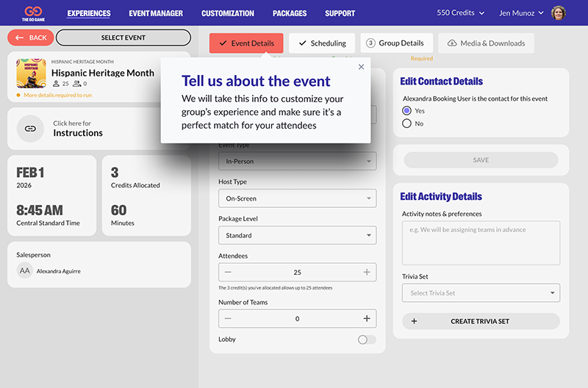Click the Hispanic Heritage Month event thumbnail

tap(31, 73)
